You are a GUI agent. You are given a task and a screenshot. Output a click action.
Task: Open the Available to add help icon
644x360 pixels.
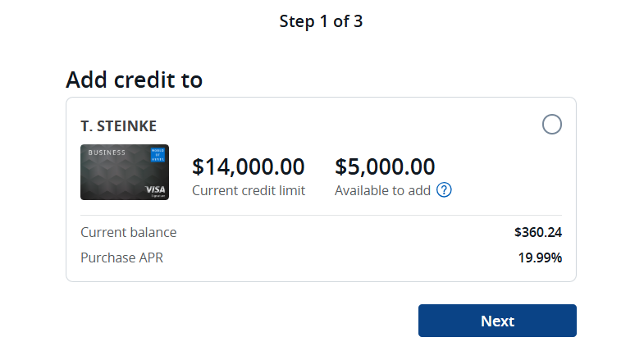tap(444, 190)
